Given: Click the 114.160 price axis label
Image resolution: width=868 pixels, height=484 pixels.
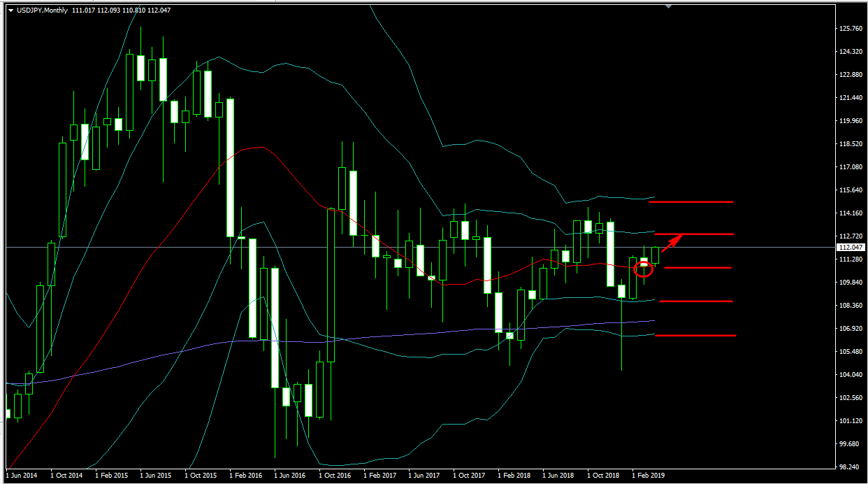Looking at the screenshot, I should 851,213.
